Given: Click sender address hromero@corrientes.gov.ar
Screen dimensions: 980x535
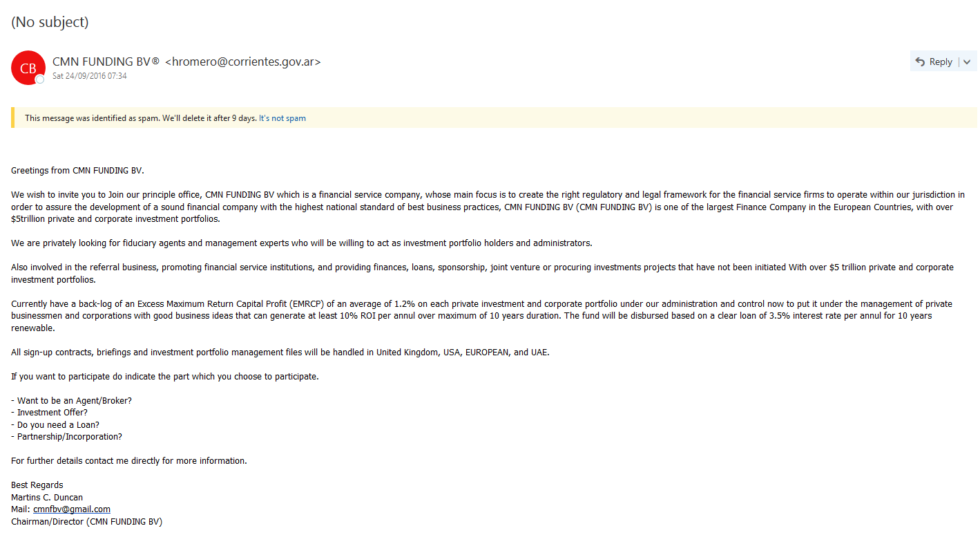Looking at the screenshot, I should point(243,62).
